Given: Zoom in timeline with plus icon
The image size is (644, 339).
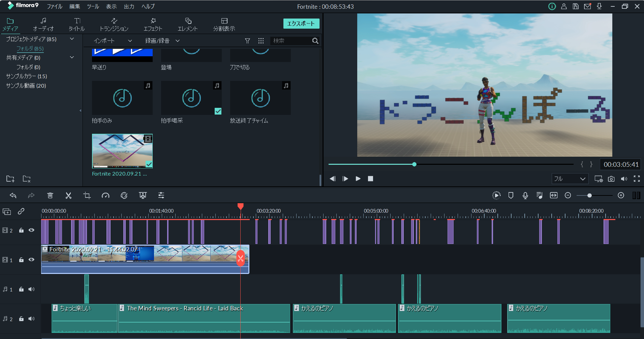Looking at the screenshot, I should tap(621, 195).
